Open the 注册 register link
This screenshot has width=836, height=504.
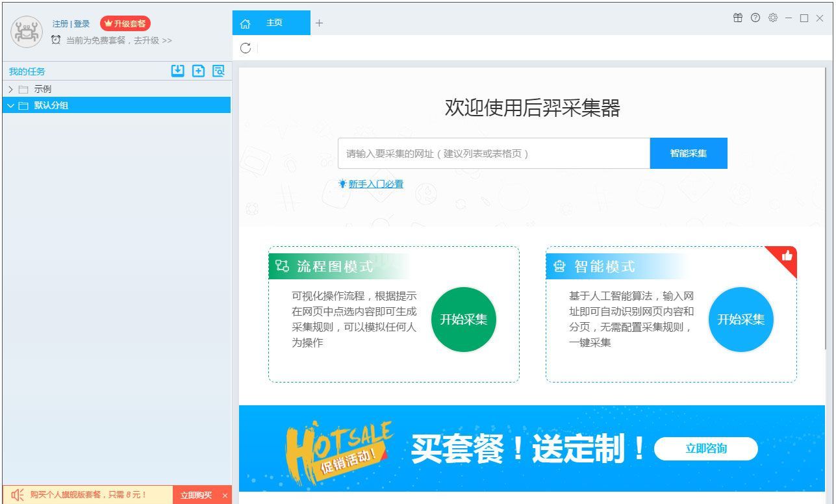[60, 23]
